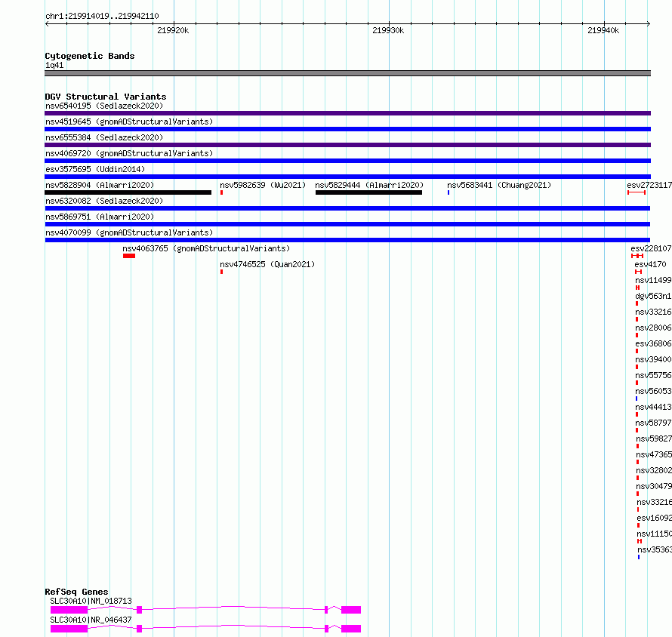The image size is (672, 637).
Task: Click the nsv56053 variant label
Action: (x=653, y=391)
